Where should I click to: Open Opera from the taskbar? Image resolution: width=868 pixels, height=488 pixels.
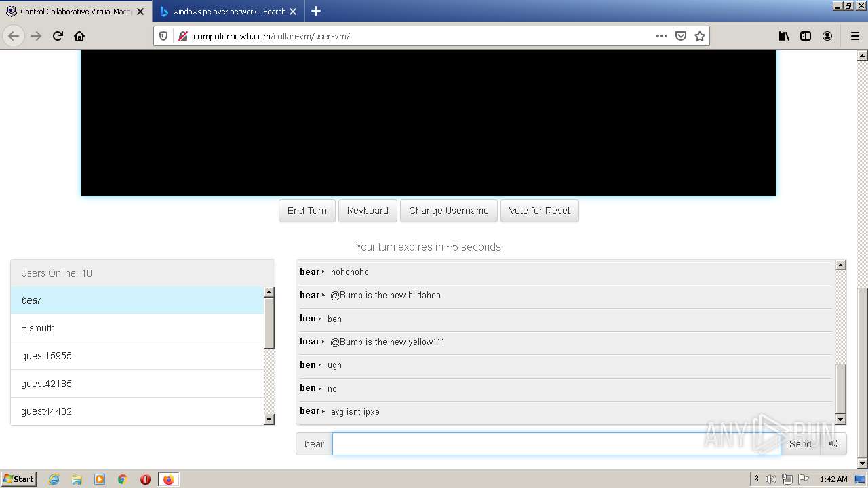145,479
